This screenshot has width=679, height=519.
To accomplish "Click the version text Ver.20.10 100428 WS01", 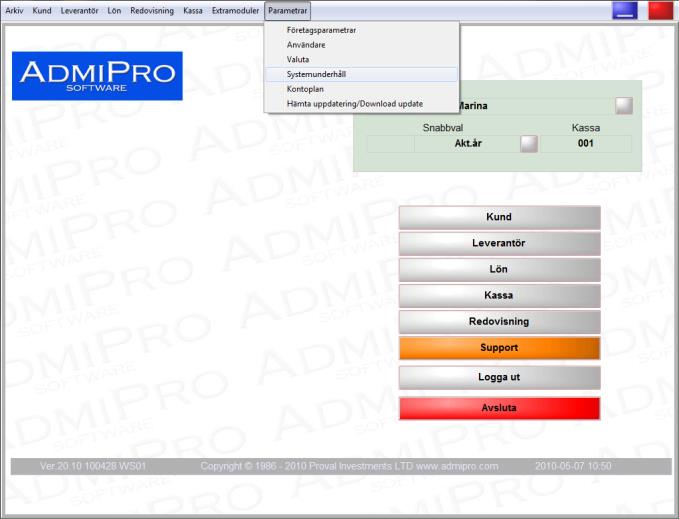I will [x=93, y=466].
